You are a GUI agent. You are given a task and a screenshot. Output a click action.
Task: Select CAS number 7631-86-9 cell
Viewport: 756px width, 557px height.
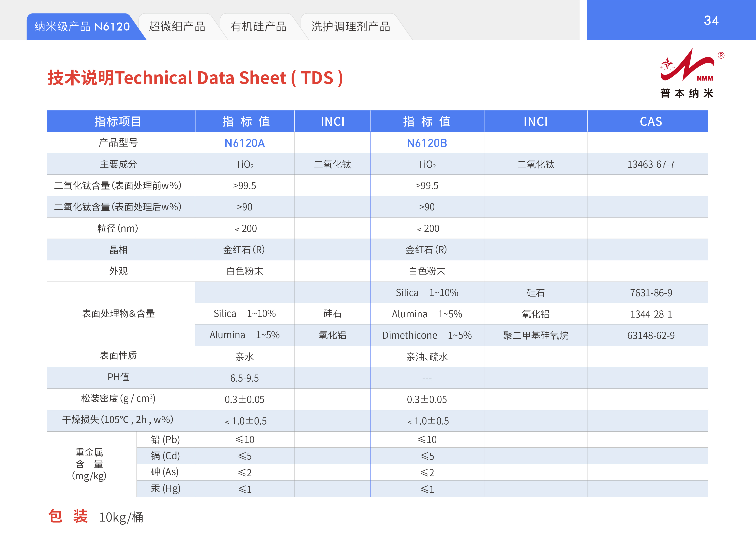[651, 293]
